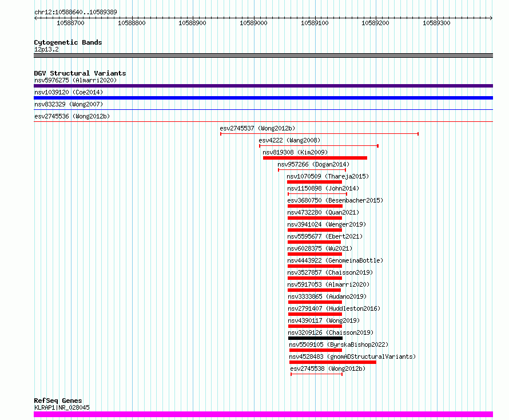Click nsv6028375 (Wu2021) label

(320, 248)
